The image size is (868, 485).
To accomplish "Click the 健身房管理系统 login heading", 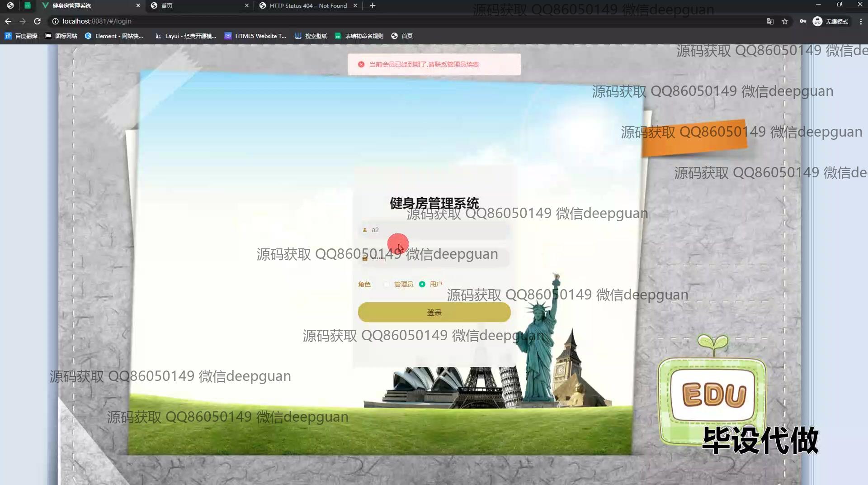I will pos(434,203).
